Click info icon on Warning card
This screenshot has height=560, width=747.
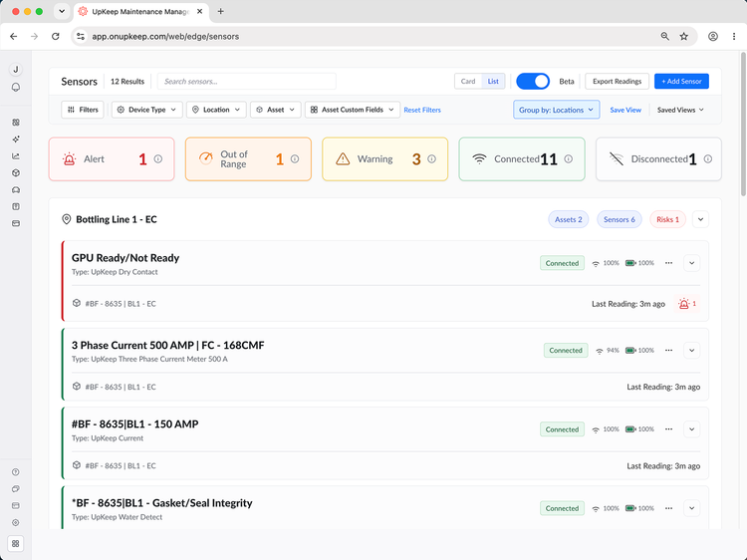[431, 158]
